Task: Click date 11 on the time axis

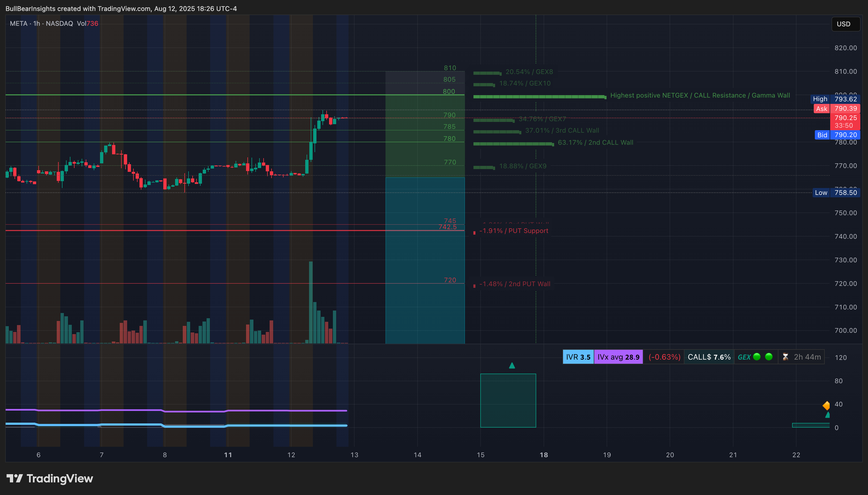Action: point(228,455)
